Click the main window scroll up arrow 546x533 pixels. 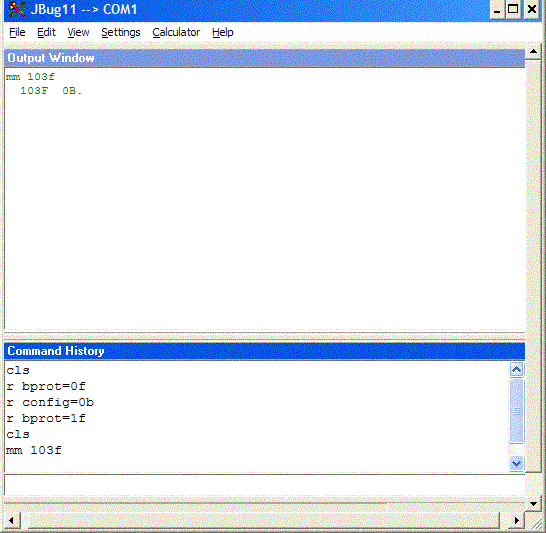[x=533, y=52]
